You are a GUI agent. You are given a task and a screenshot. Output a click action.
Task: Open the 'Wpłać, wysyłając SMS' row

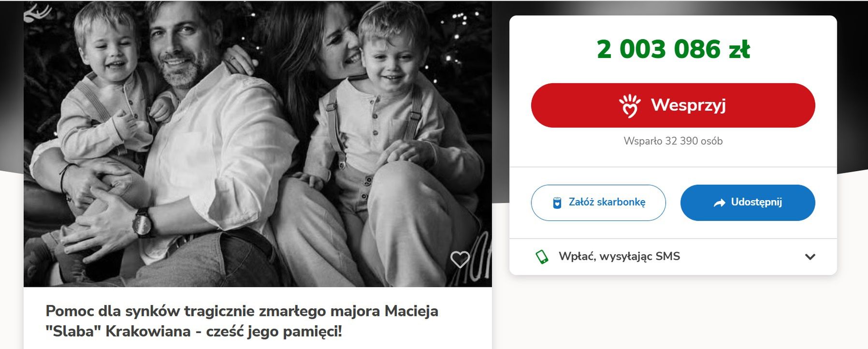[x=673, y=257]
